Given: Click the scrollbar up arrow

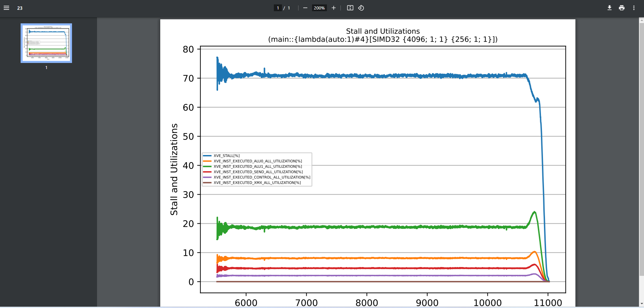Looking at the screenshot, I should pos(641,20).
